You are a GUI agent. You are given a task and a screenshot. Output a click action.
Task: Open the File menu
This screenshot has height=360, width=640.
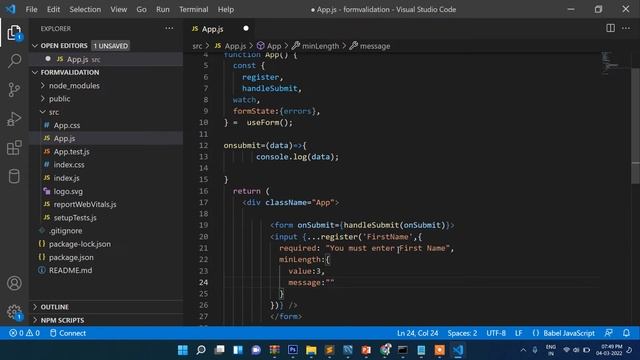[x=31, y=9]
